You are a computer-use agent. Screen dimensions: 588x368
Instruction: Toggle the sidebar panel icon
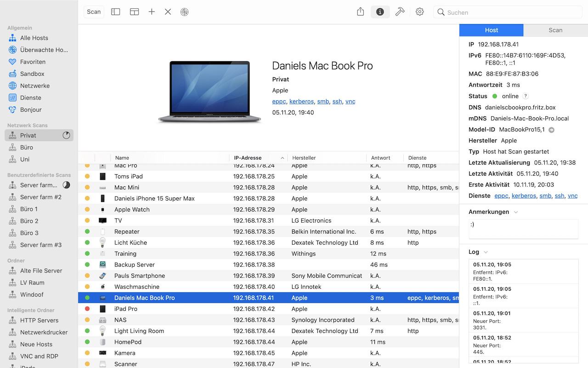116,12
